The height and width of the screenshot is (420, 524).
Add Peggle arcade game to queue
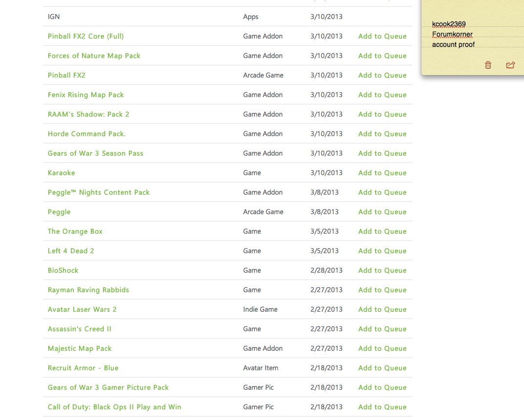(382, 212)
